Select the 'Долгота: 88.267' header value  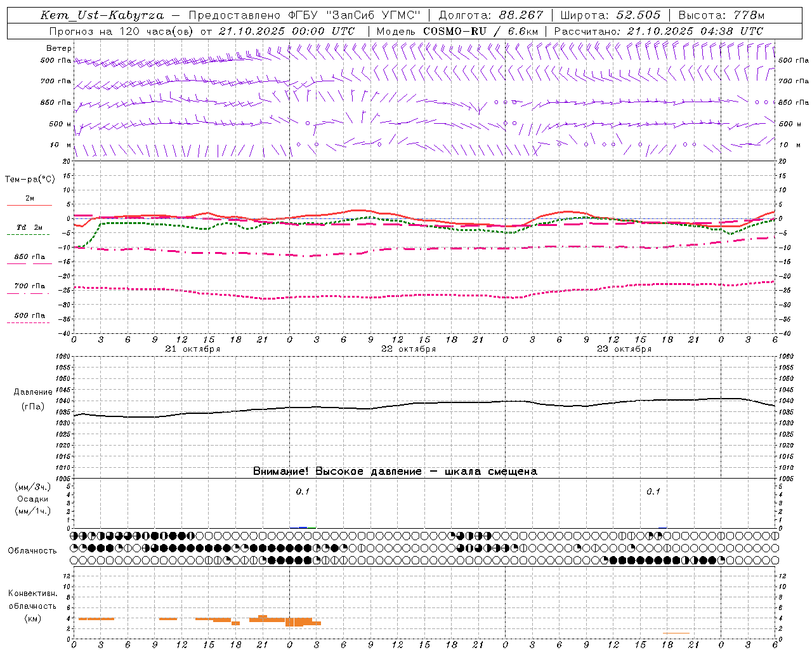pyautogui.click(x=491, y=15)
